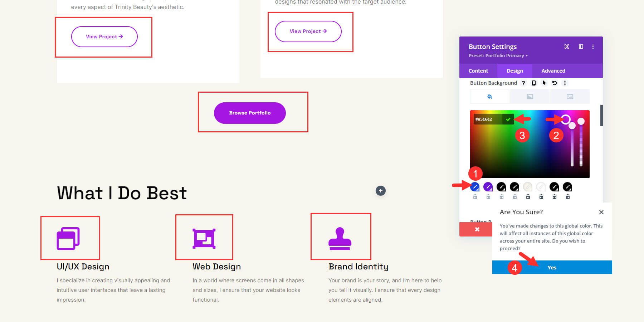Screen dimensions: 644x322
Task: Click the Browse Portfolio button
Action: [x=250, y=113]
